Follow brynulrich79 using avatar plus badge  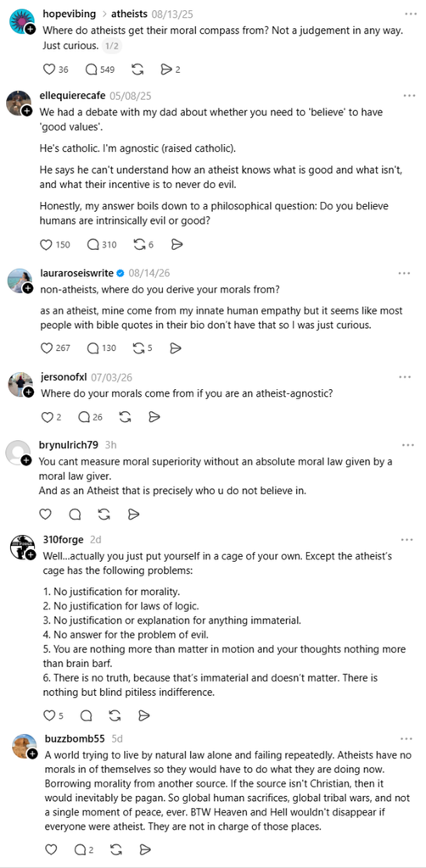click(26, 460)
